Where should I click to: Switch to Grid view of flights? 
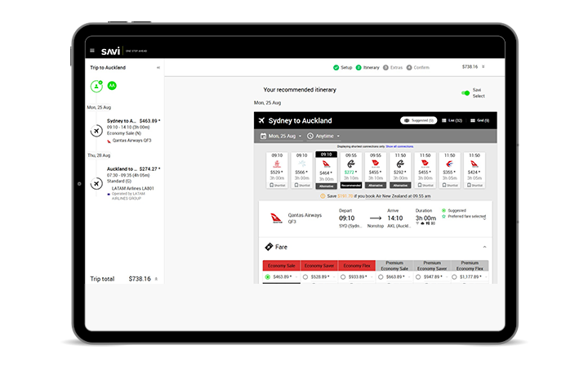click(x=479, y=120)
